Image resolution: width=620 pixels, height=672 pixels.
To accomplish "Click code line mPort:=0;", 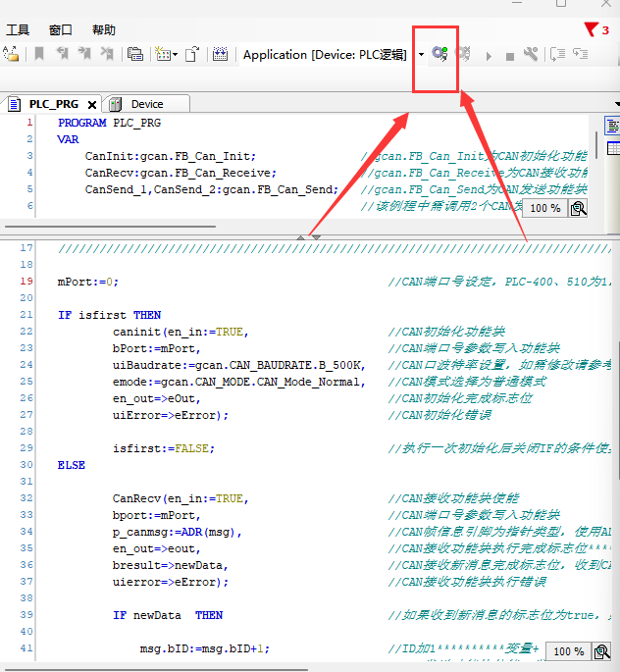I will 88,282.
